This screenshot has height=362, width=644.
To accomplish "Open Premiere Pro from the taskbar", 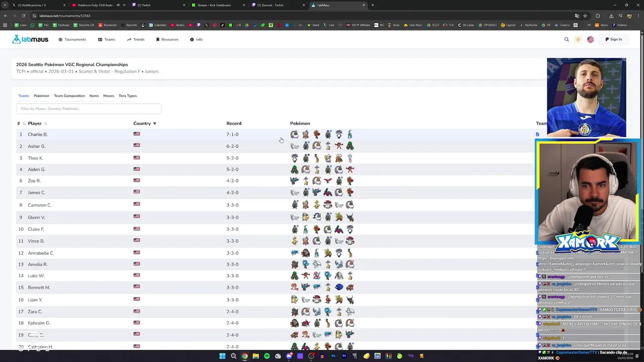I will 344,356.
